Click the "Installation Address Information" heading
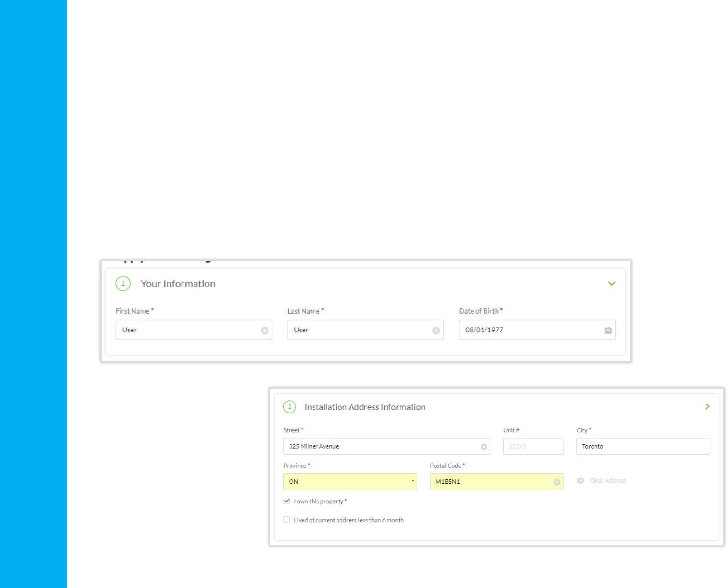The image size is (728, 588). 365,407
